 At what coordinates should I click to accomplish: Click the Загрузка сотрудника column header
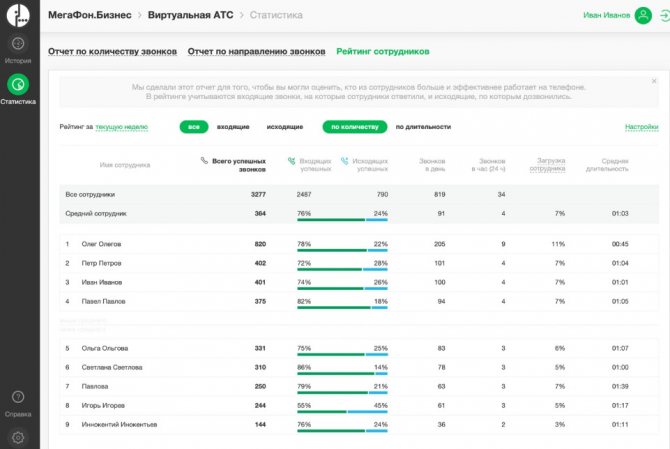[544, 164]
